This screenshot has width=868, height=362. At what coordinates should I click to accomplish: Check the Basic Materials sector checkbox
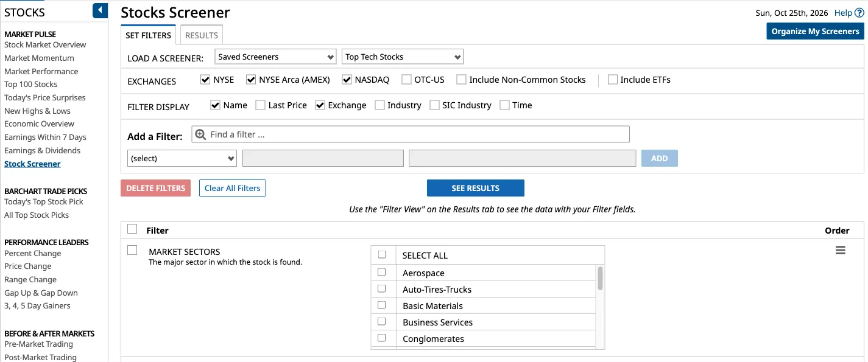(382, 305)
